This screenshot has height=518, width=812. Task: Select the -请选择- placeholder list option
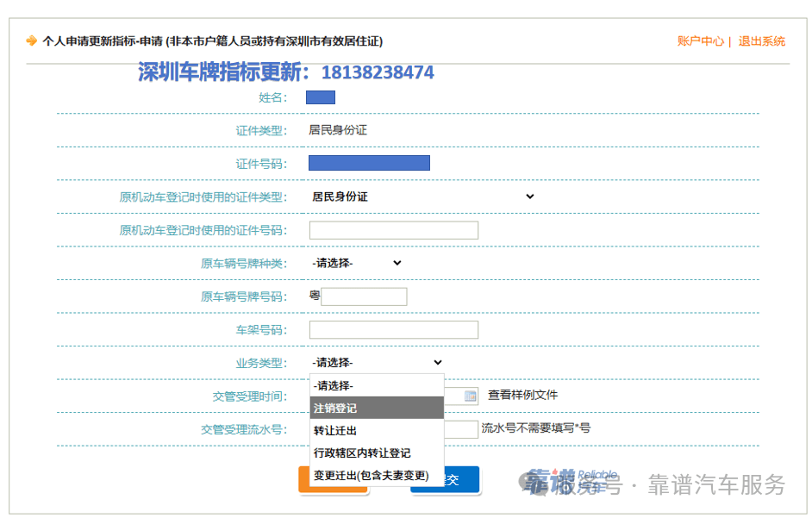point(377,385)
